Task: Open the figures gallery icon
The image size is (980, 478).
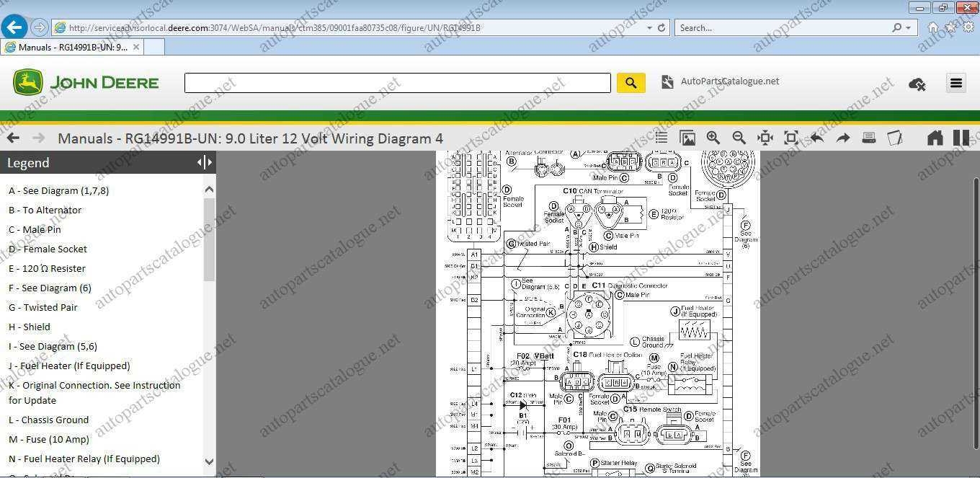Action: point(687,138)
